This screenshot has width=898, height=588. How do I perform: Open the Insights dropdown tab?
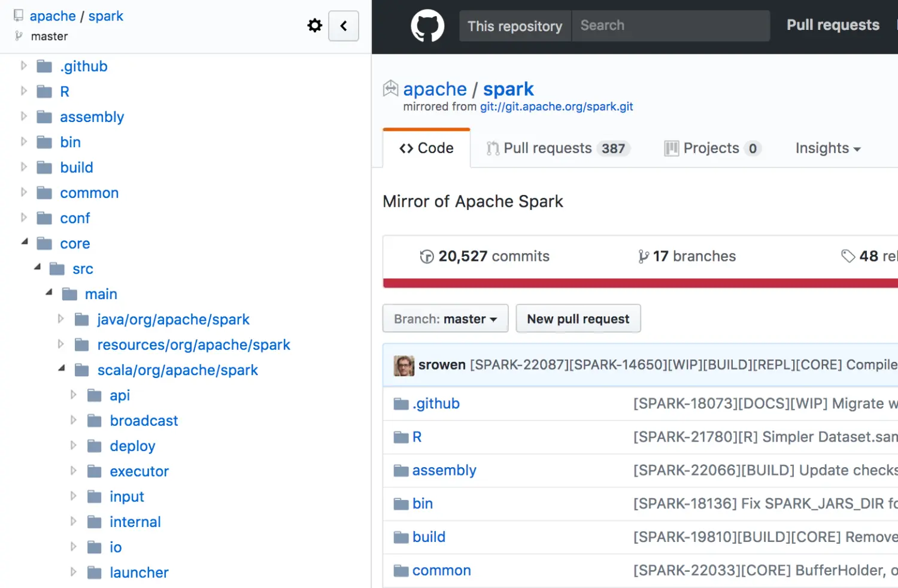pos(828,148)
